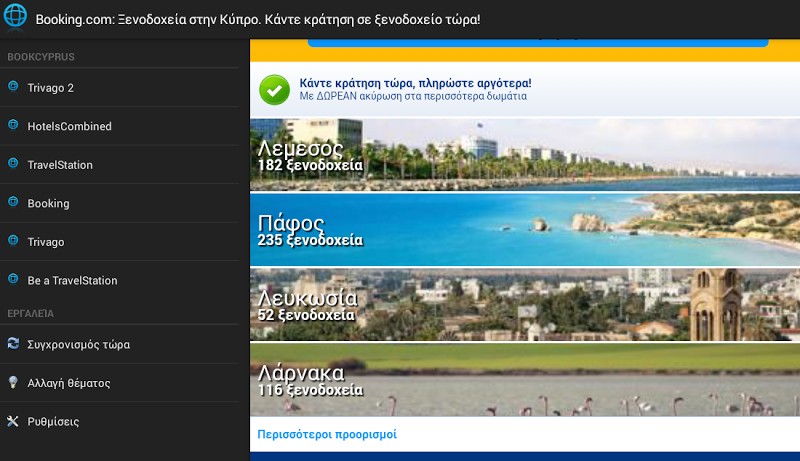The image size is (800, 461).
Task: Open the Λεμεσός 182 ξενοδοχεία banner
Action: [x=525, y=155]
